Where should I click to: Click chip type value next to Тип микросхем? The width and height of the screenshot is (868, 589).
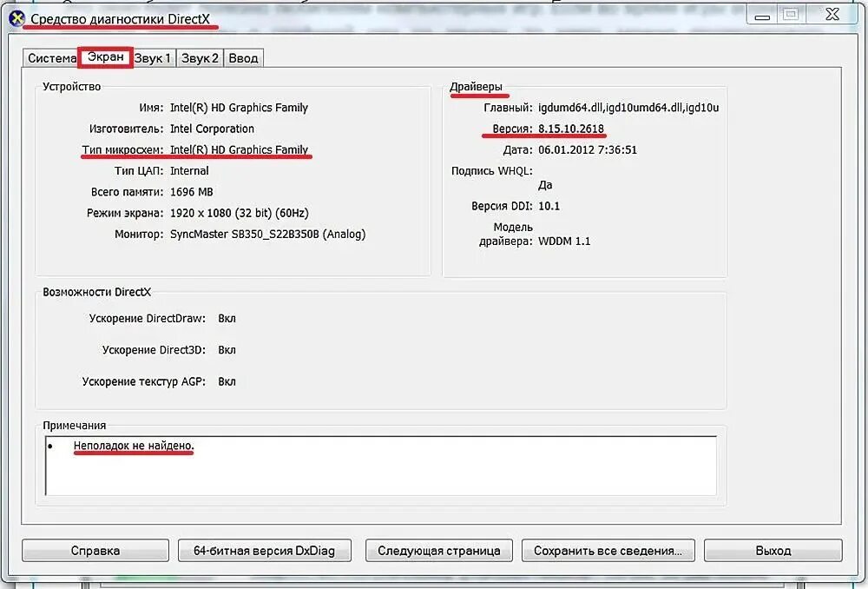240,149
